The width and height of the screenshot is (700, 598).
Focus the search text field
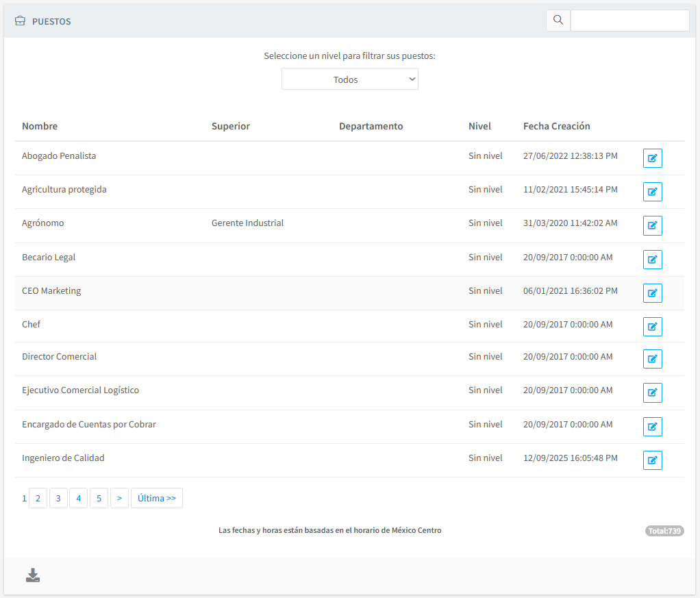[x=629, y=21]
